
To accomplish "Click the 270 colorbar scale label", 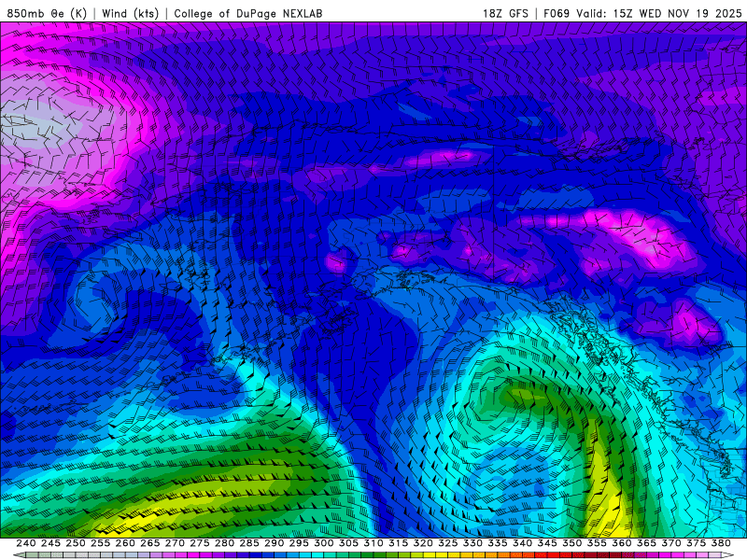I will tap(175, 543).
